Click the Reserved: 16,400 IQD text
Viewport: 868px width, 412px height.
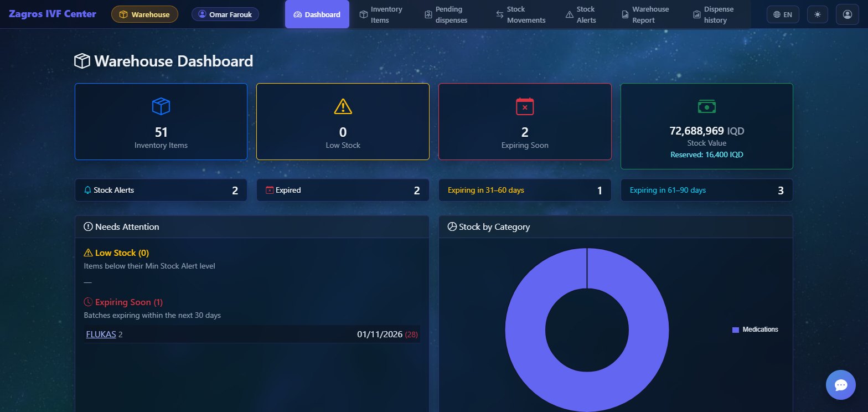click(x=706, y=154)
